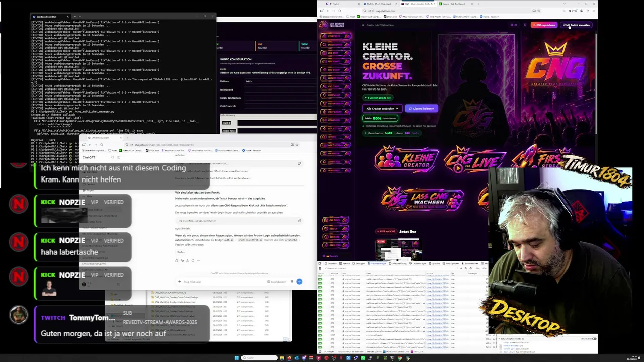Screen dimensions: 644x362
Task: Open the browser extensions icon in CNG window
Action: pos(587,11)
